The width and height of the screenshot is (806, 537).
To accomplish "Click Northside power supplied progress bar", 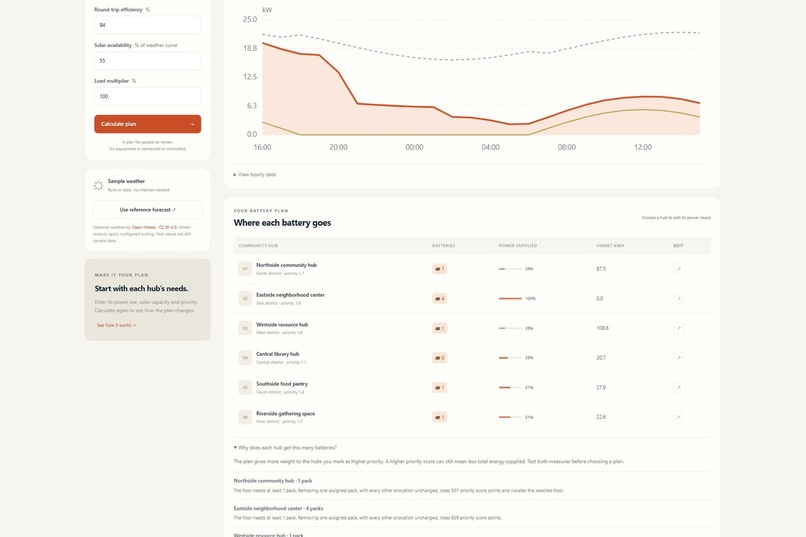I will 510,269.
